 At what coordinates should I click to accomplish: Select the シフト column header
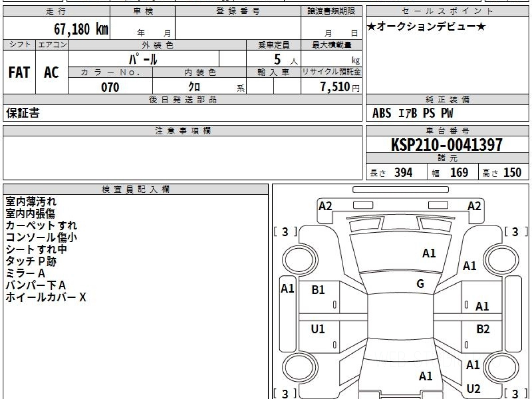19,45
